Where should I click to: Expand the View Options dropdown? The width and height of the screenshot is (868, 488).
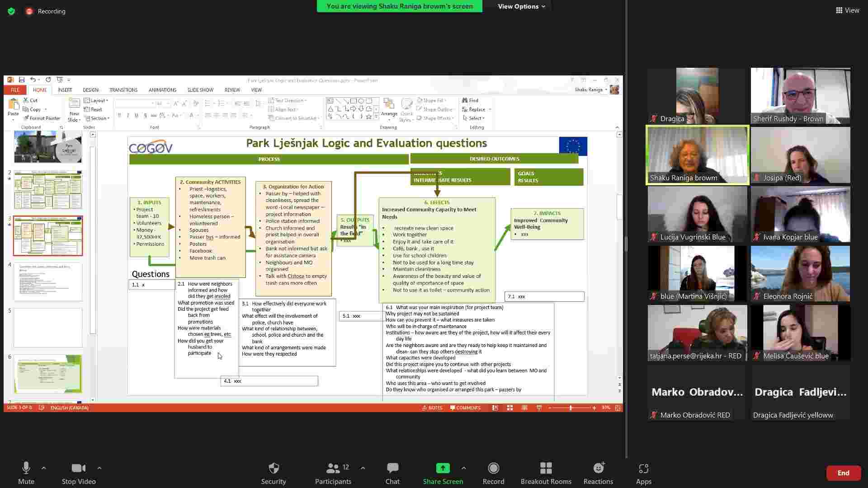[x=521, y=6]
